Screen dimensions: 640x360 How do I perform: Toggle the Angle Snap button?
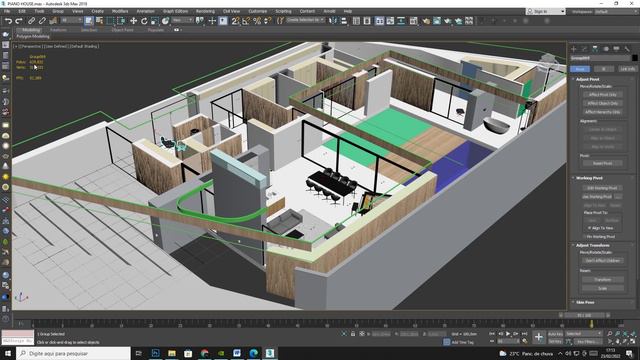tap(246, 21)
